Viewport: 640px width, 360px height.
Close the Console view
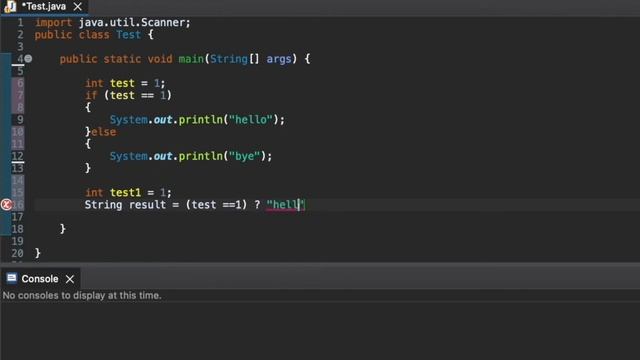pos(70,279)
